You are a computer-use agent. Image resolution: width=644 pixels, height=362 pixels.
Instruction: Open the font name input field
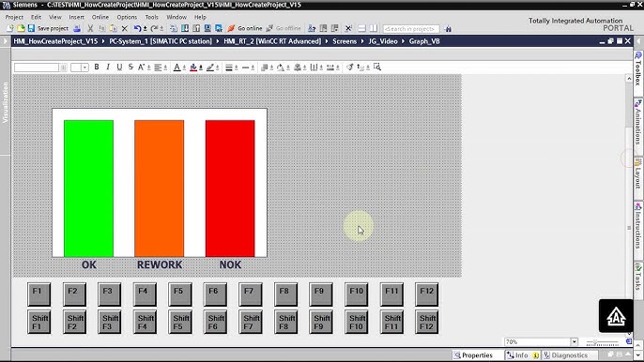point(37,68)
